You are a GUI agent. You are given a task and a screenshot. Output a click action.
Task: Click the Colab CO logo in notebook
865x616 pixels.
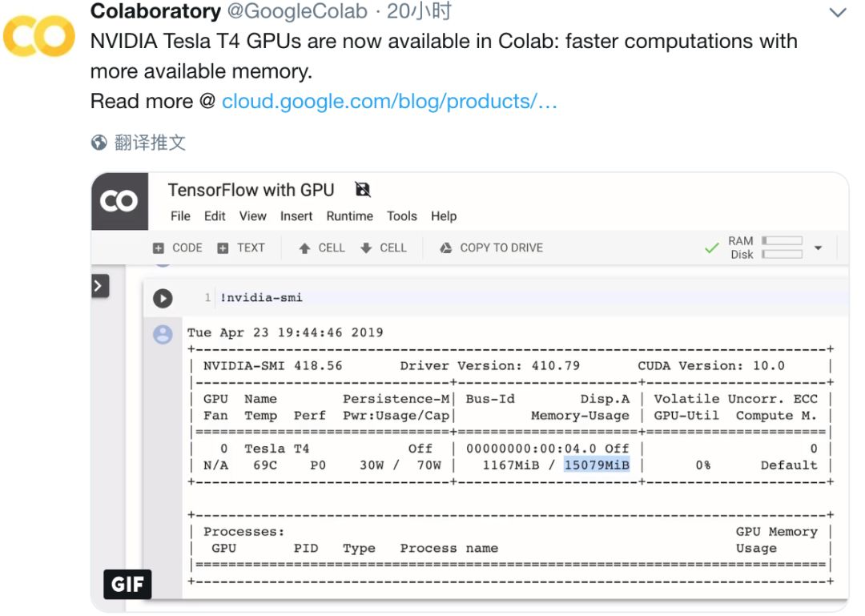click(x=119, y=202)
